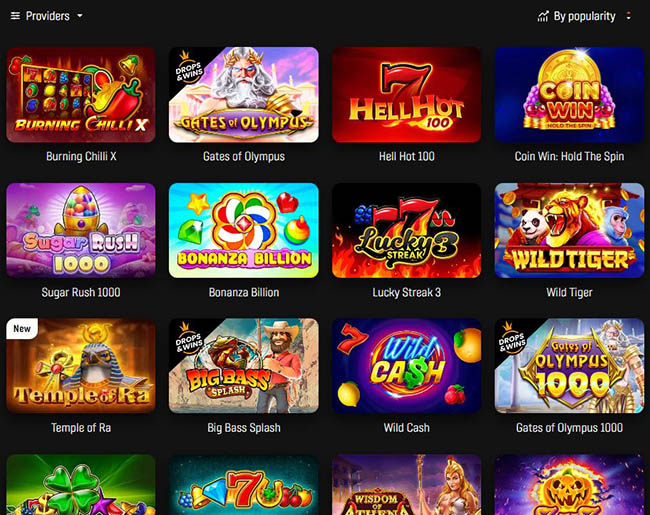Toggle sort order arrows next to By popularity
The width and height of the screenshot is (650, 515).
[x=628, y=16]
